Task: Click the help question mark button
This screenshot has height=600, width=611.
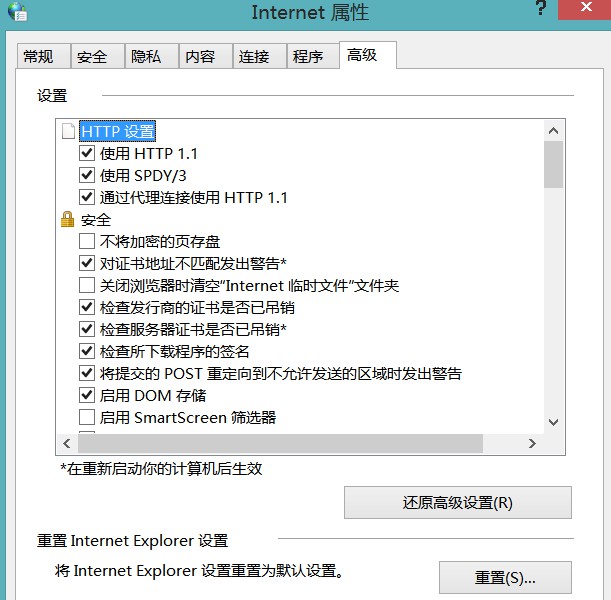Action: (540, 7)
